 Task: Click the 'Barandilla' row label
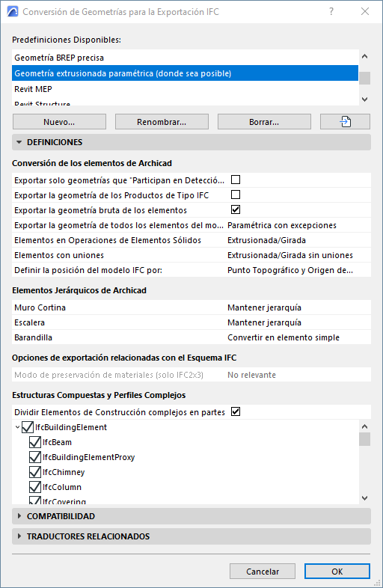(33, 337)
